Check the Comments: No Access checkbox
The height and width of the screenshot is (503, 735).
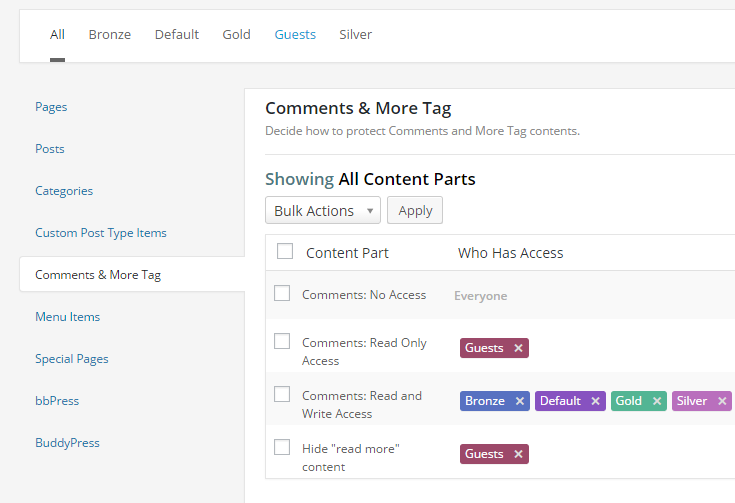tap(282, 293)
